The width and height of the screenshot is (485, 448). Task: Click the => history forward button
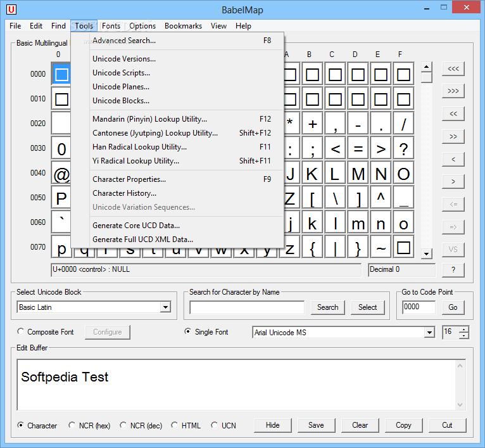(x=453, y=227)
